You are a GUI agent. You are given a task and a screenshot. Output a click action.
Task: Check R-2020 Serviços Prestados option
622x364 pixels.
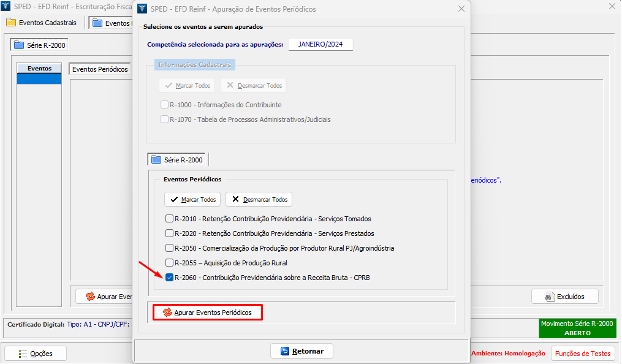pos(169,233)
